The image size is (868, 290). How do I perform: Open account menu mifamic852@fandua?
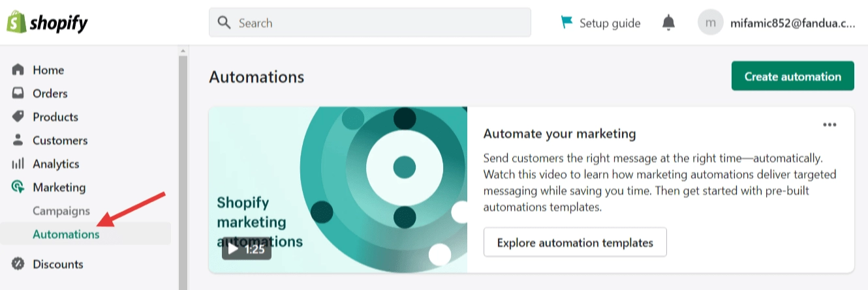pyautogui.click(x=792, y=23)
